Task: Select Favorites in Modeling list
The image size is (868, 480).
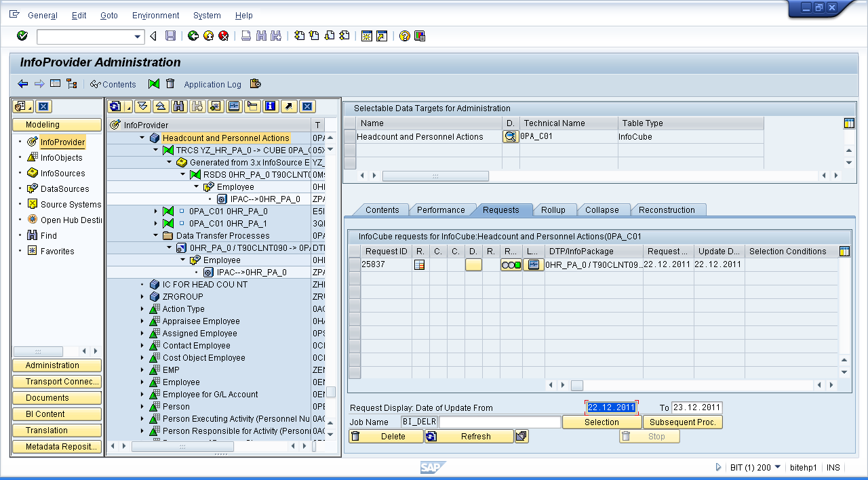Action: (57, 252)
